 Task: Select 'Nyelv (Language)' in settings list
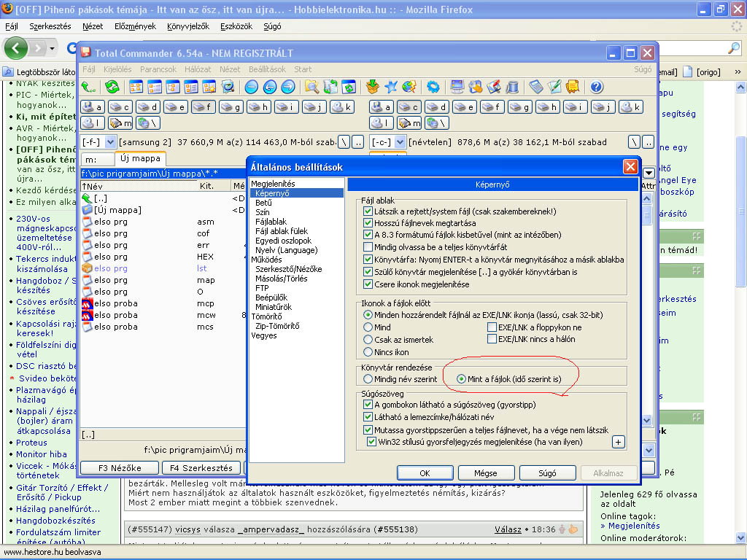[x=286, y=250]
